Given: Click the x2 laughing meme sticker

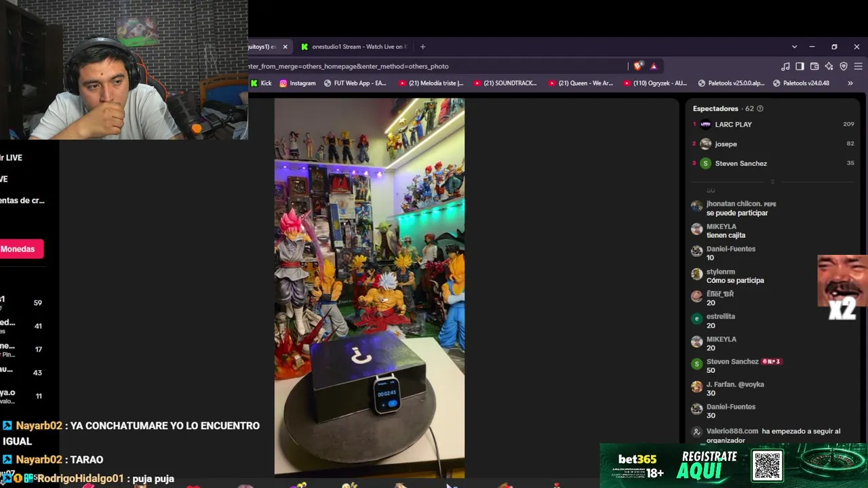Looking at the screenshot, I should tap(842, 287).
